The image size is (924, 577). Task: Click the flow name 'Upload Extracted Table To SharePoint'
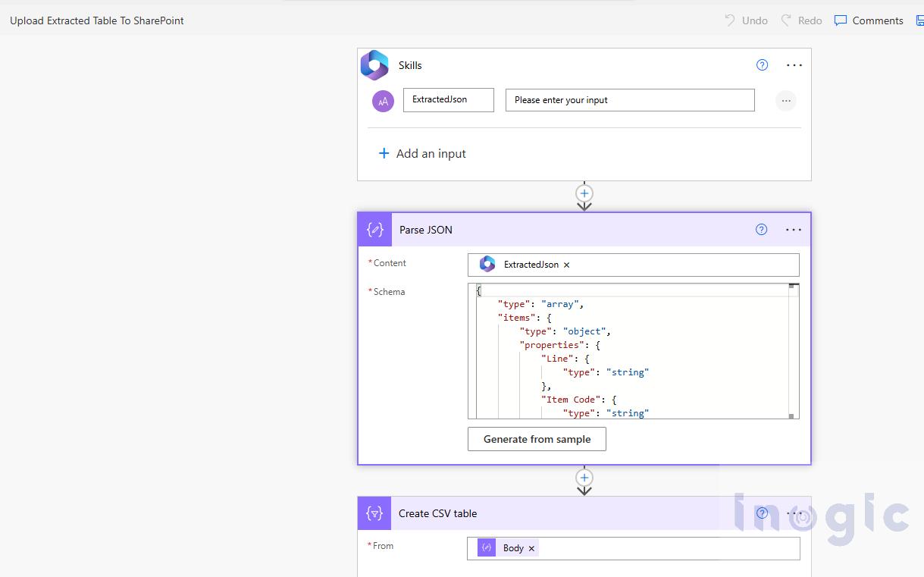pos(97,20)
